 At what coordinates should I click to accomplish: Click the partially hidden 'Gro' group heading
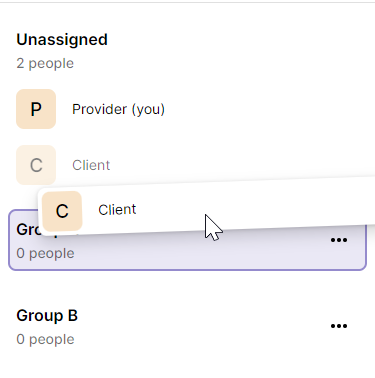click(28, 229)
